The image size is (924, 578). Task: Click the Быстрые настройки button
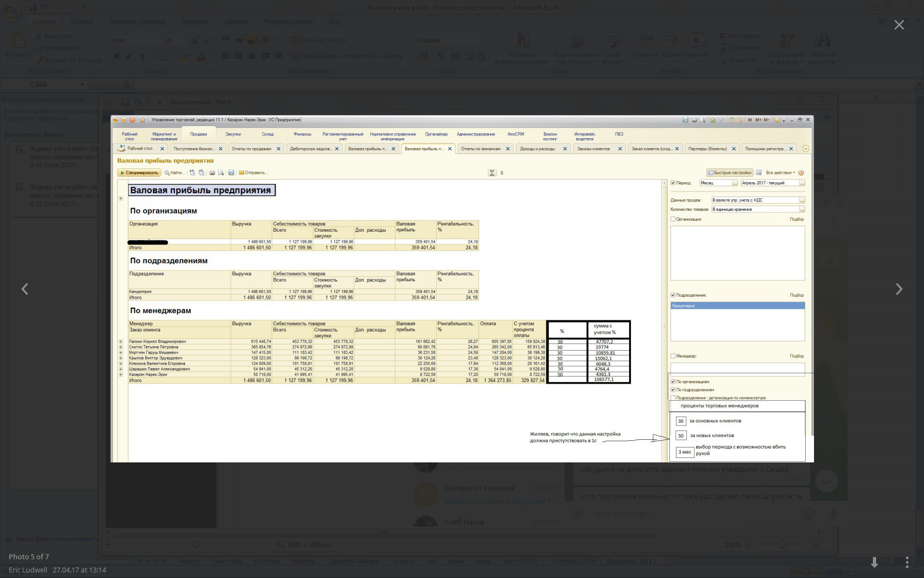[x=730, y=173]
